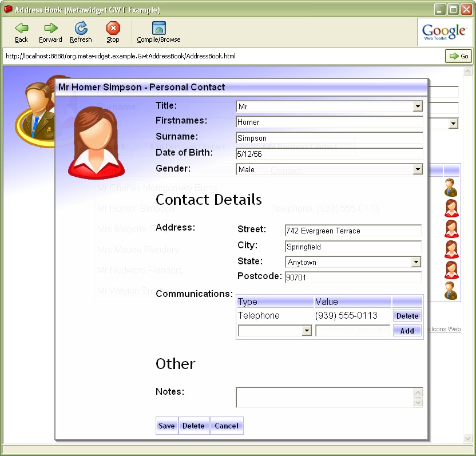Save the Homer Simpson contact
This screenshot has height=456, width=476.
click(166, 426)
